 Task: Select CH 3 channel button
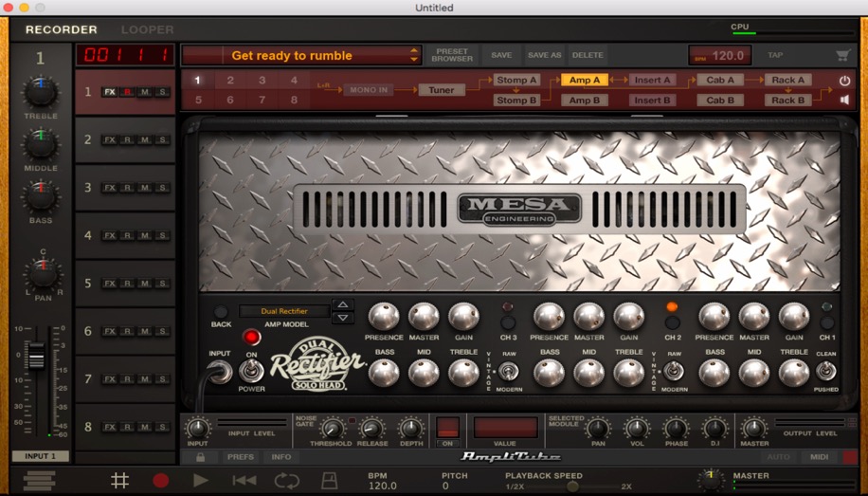508,322
